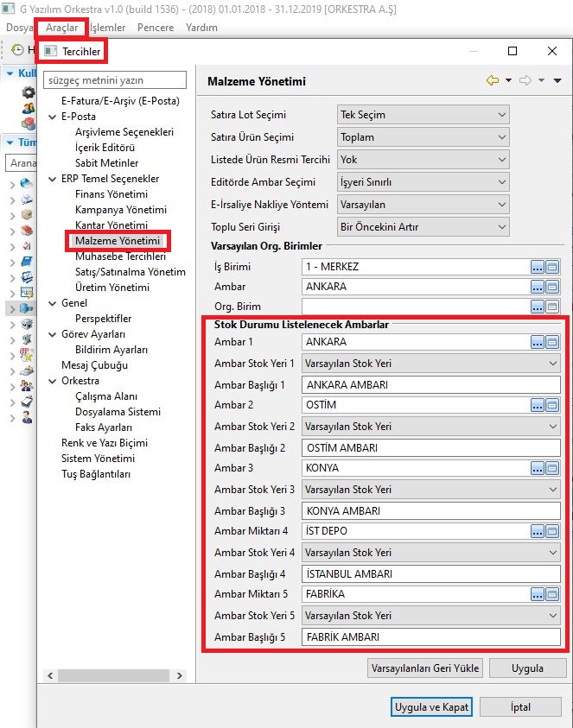Image resolution: width=573 pixels, height=728 pixels.
Task: Click the card icon beside the Ambar ANKARA field
Action: [x=552, y=287]
